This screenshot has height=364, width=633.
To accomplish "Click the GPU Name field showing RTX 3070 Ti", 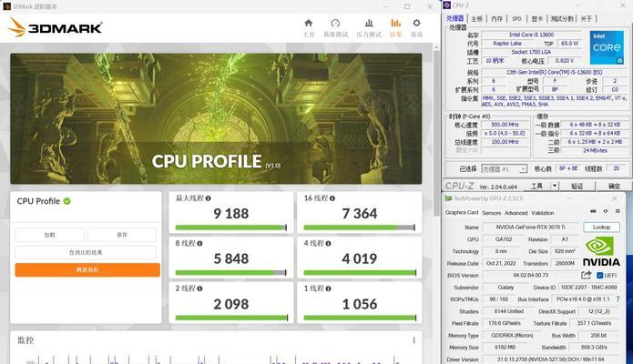I will pos(530,227).
